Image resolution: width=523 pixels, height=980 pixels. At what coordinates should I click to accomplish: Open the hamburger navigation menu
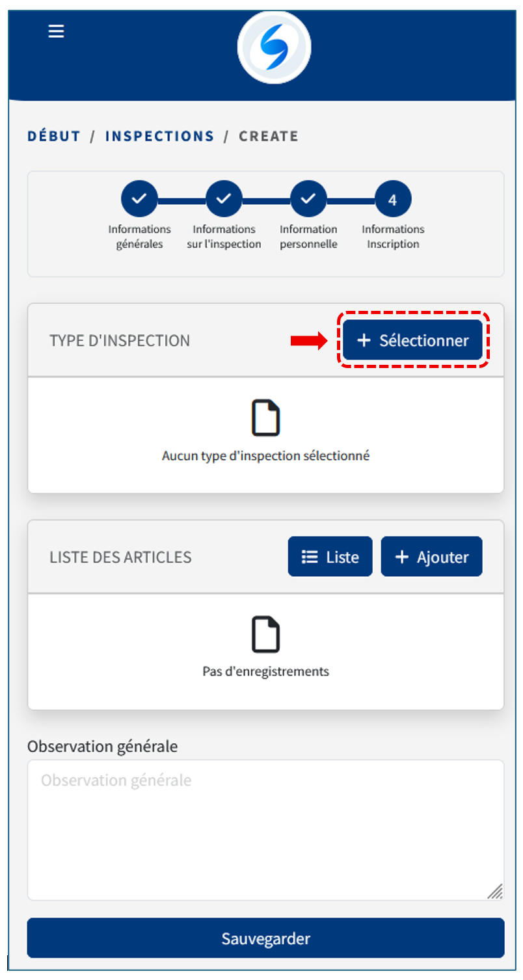[x=57, y=31]
